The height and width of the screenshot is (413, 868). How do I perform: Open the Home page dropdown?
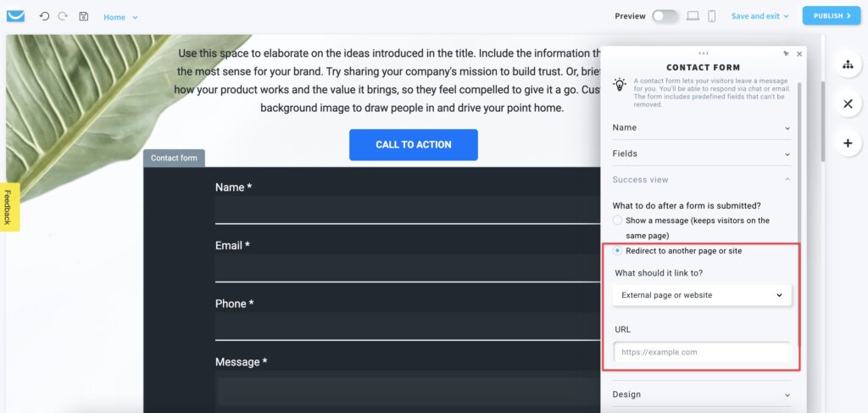(120, 17)
